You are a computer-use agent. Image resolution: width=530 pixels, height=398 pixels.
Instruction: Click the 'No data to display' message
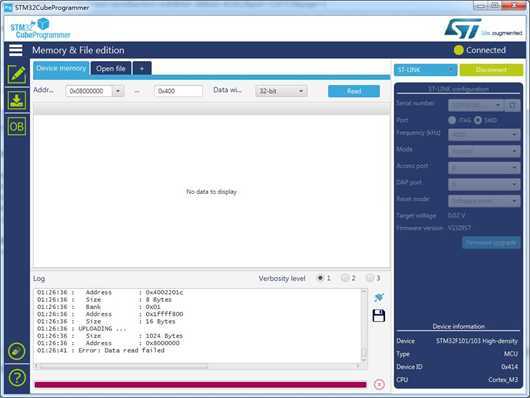[x=212, y=192]
